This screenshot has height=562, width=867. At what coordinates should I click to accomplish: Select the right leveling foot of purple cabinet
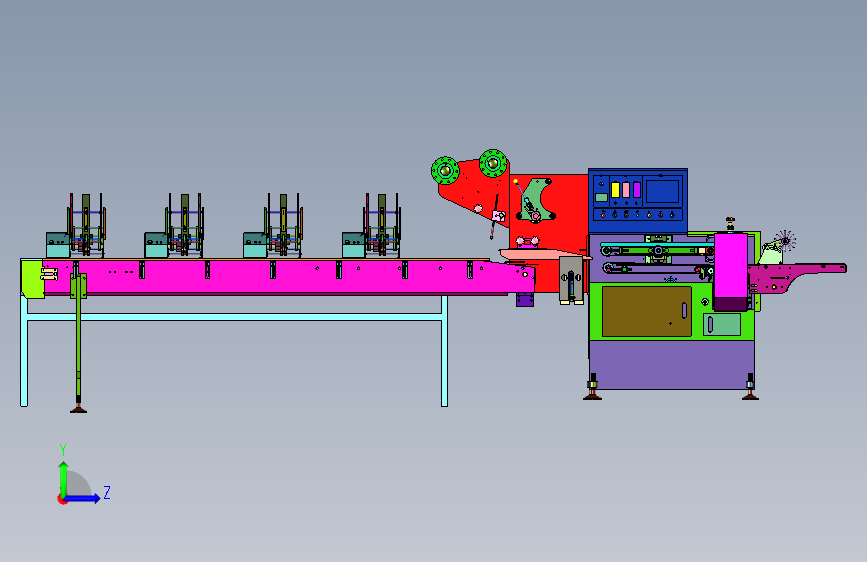pos(750,387)
